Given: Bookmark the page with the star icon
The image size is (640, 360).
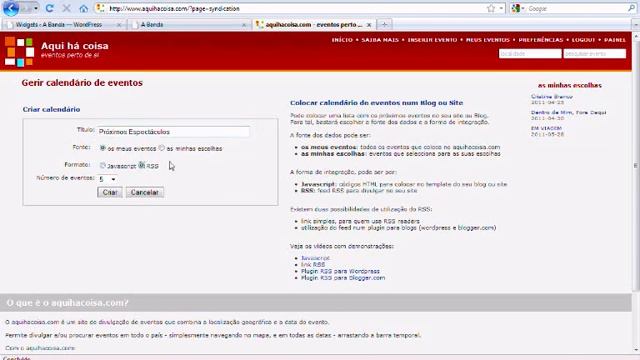Looking at the screenshot, I should (x=491, y=9).
